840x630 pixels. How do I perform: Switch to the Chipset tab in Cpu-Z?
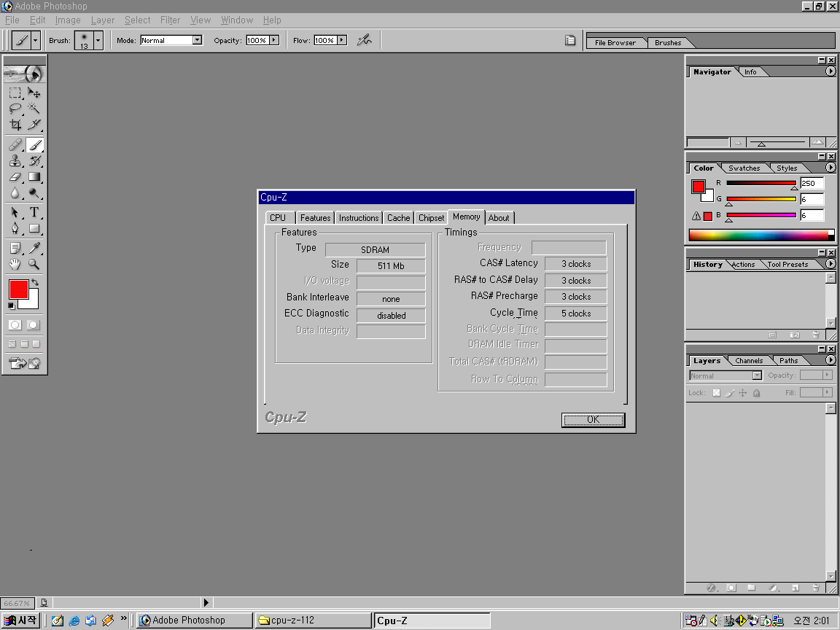[431, 218]
